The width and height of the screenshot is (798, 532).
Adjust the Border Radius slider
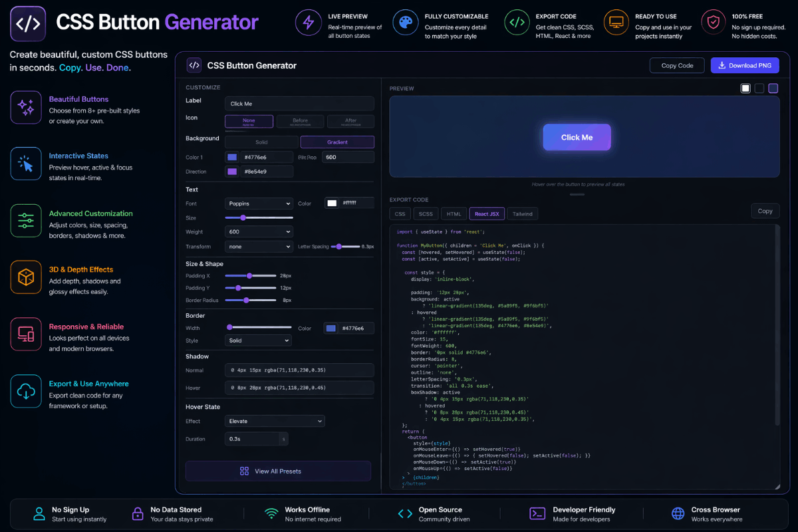[251, 300]
